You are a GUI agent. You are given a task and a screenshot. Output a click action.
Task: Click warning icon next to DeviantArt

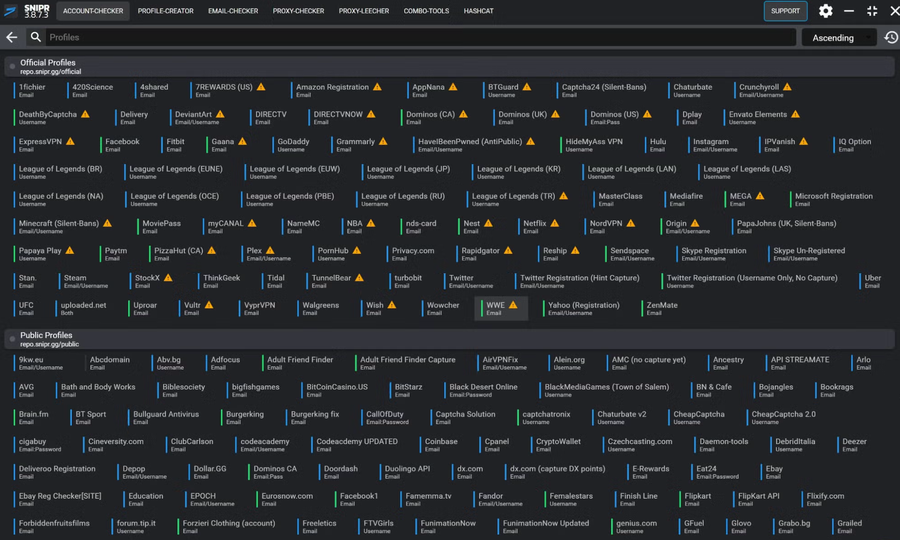220,114
